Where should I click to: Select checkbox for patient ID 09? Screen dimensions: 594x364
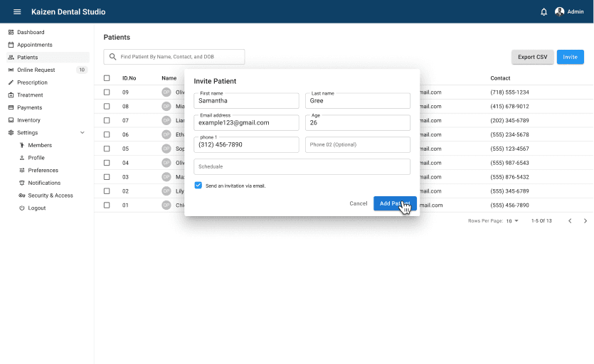coord(107,92)
